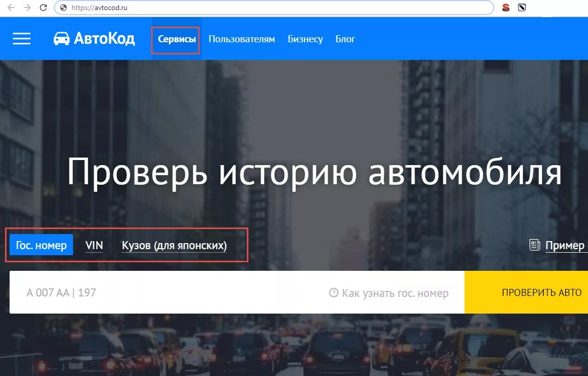Switch to the VIN search tab

point(94,245)
